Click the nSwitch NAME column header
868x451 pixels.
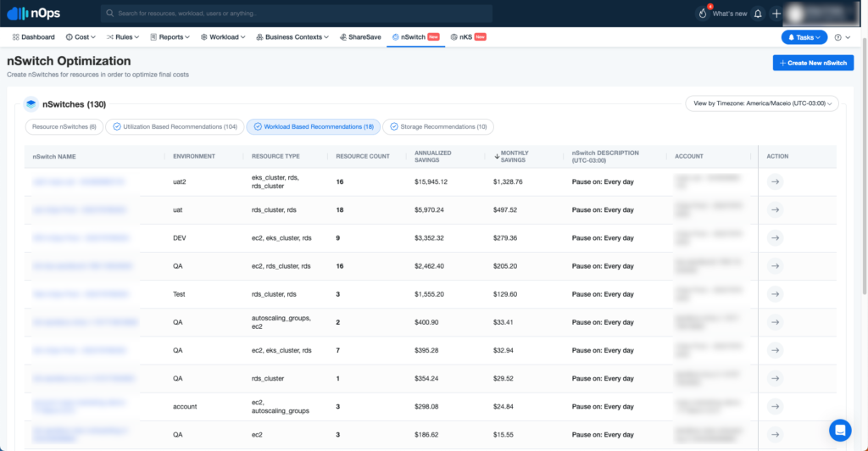(54, 157)
